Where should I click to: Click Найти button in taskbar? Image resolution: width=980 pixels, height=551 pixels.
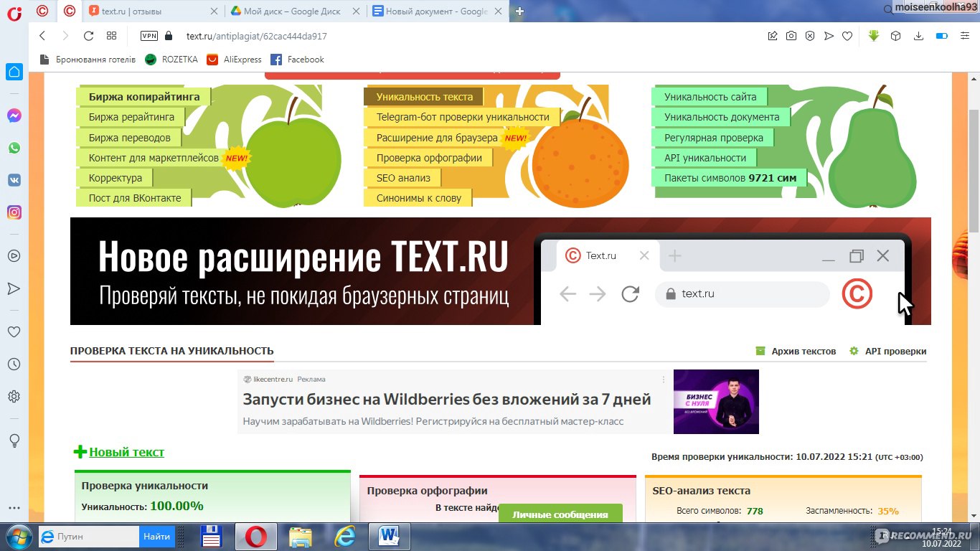coord(156,536)
